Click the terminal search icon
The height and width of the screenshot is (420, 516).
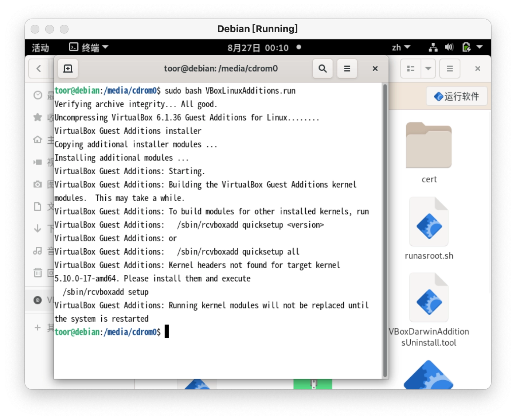322,69
